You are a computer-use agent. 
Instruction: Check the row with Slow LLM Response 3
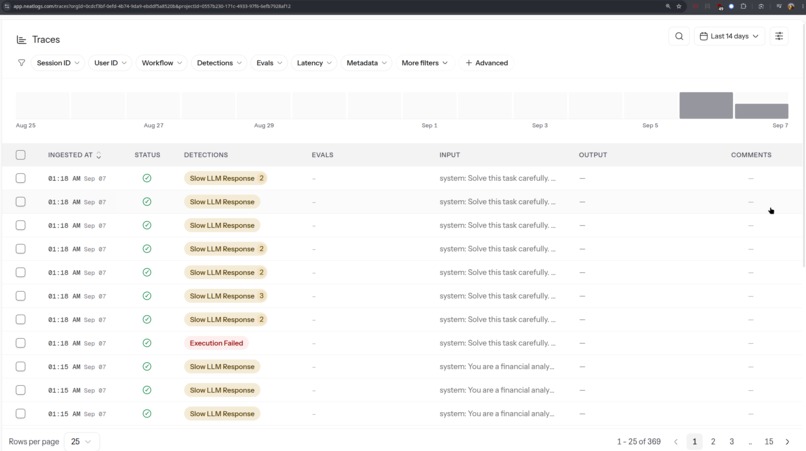(x=21, y=296)
